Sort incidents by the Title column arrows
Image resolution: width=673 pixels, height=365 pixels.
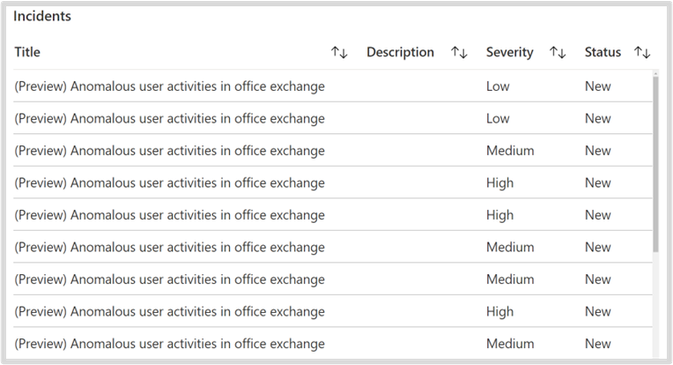[x=339, y=52]
